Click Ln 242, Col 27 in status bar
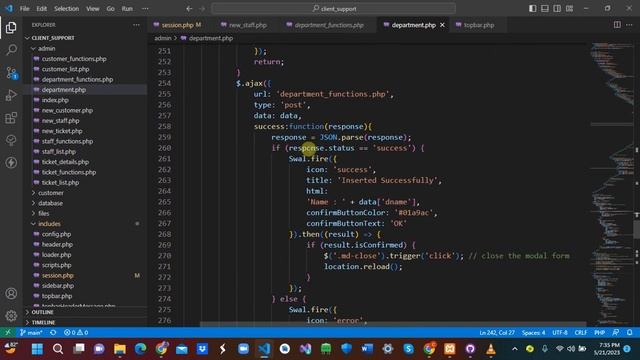This screenshot has width=640, height=360. (x=497, y=333)
